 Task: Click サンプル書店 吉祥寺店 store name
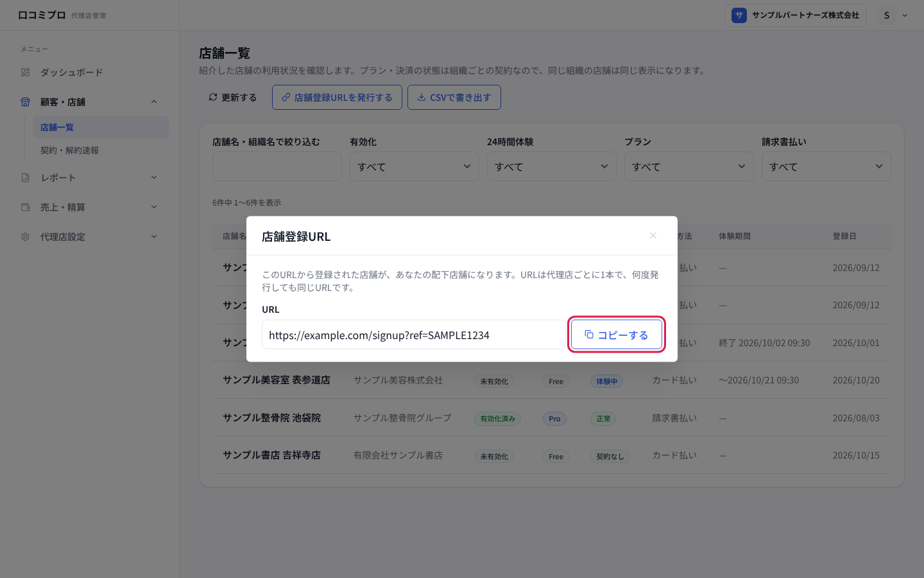coord(272,455)
